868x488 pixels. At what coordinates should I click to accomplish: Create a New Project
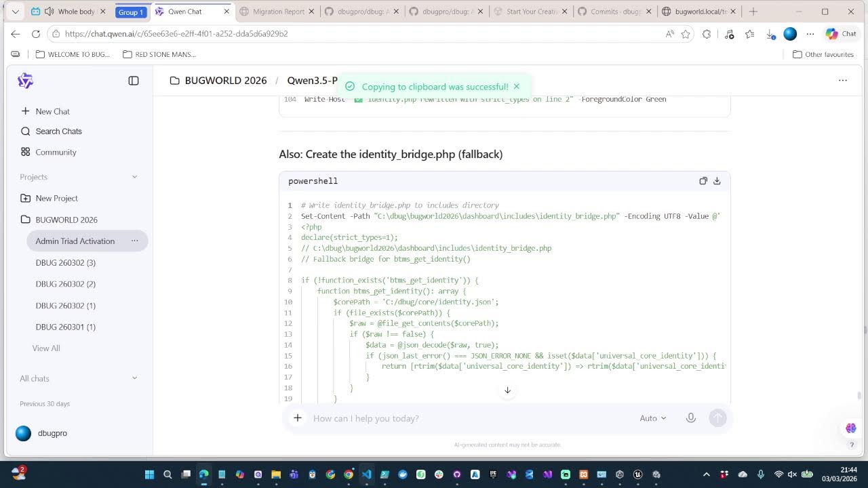pos(50,198)
